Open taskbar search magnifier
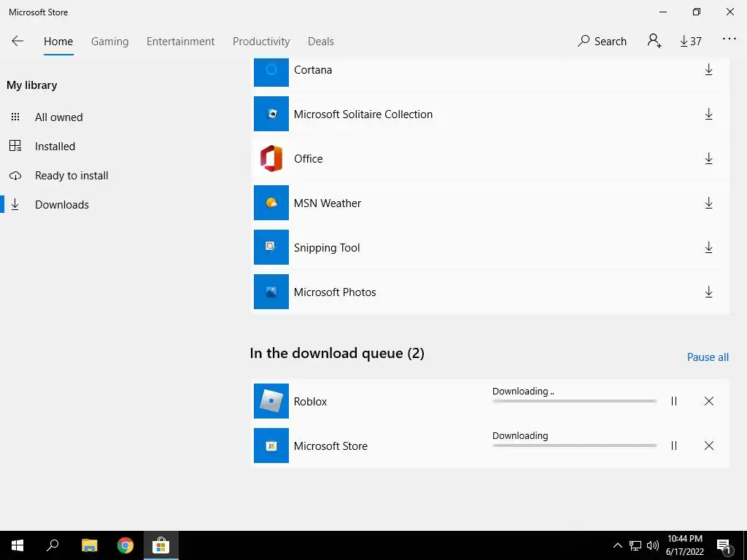 coord(53,545)
